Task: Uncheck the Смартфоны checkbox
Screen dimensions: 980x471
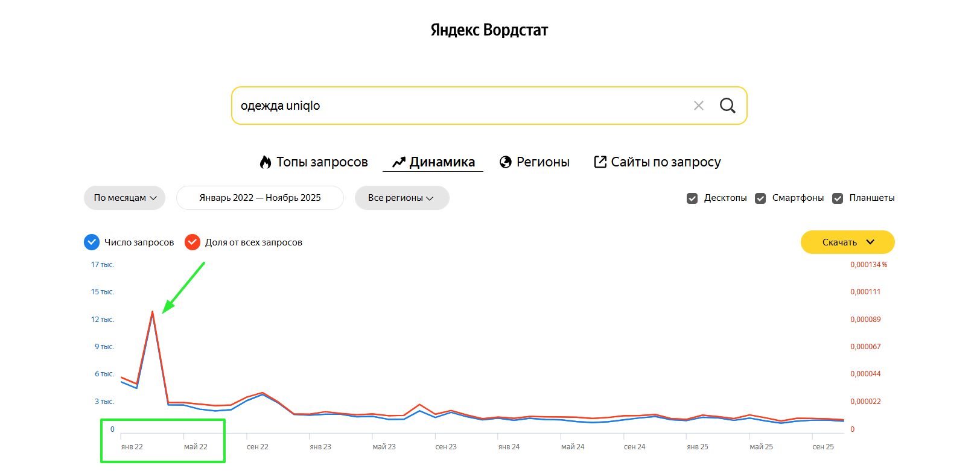Action: coord(760,198)
